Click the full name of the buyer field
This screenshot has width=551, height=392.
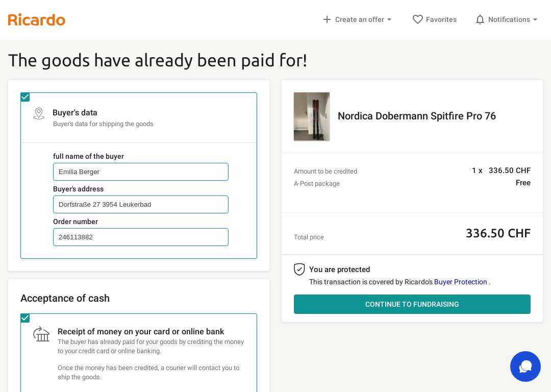pyautogui.click(x=141, y=171)
